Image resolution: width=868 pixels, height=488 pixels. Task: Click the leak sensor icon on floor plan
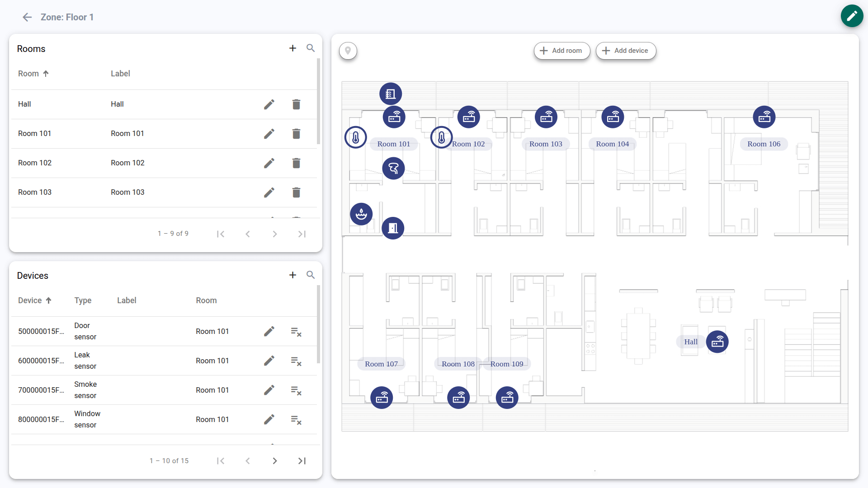(x=361, y=214)
